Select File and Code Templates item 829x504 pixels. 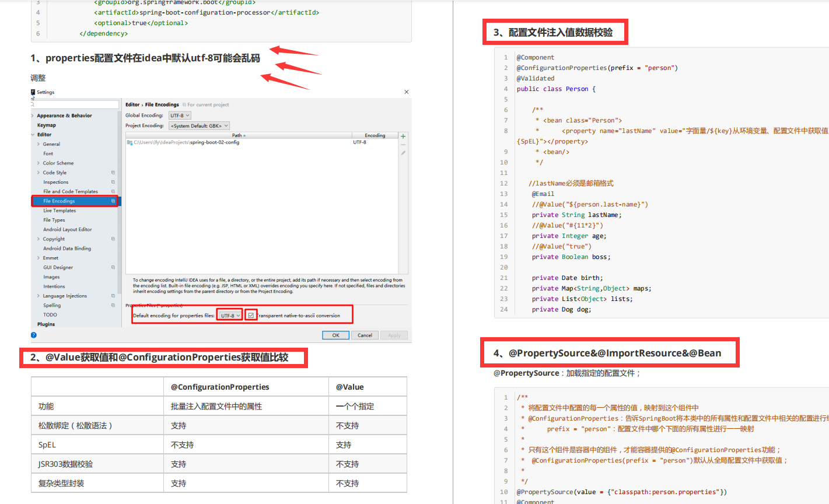tap(71, 191)
